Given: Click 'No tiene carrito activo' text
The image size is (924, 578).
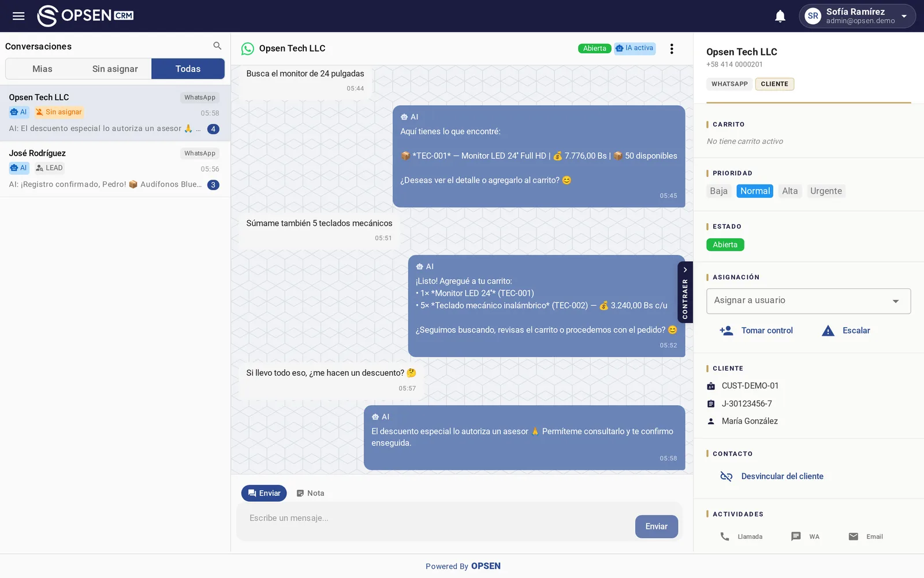Looking at the screenshot, I should (745, 142).
